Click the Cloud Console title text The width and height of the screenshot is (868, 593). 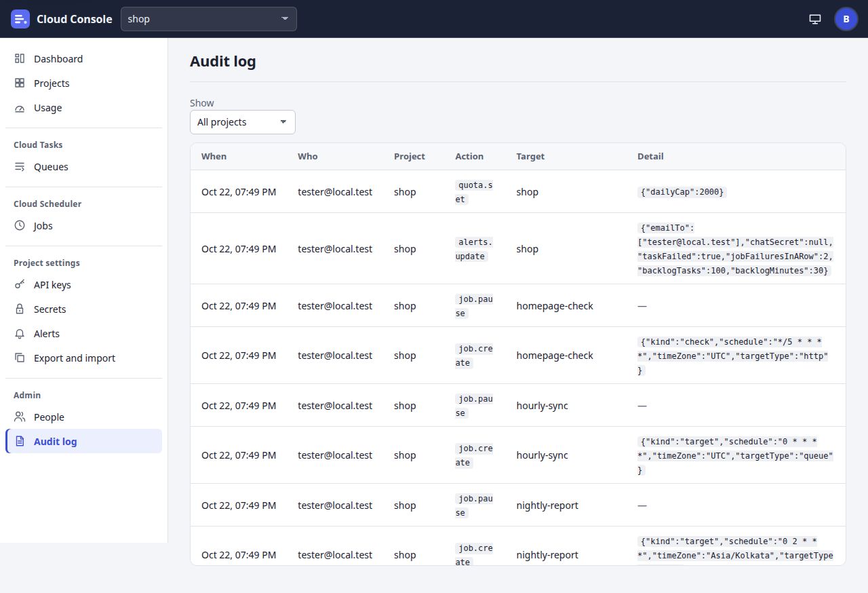(x=75, y=19)
